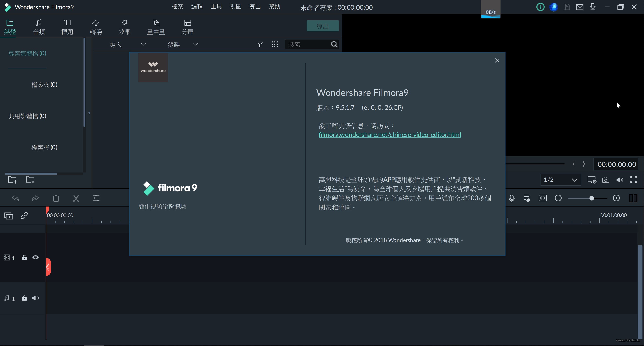The image size is (644, 346).
Task: Click the add new folder icon
Action: (x=13, y=180)
